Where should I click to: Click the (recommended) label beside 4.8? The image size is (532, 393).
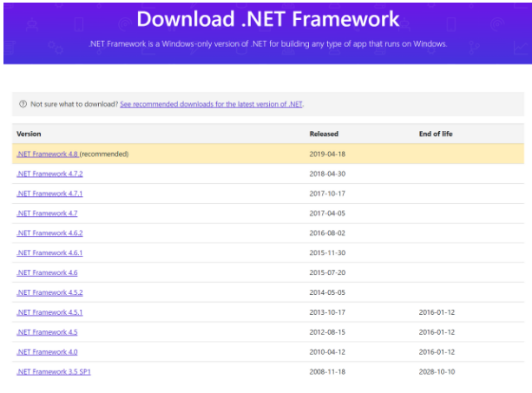pos(104,154)
